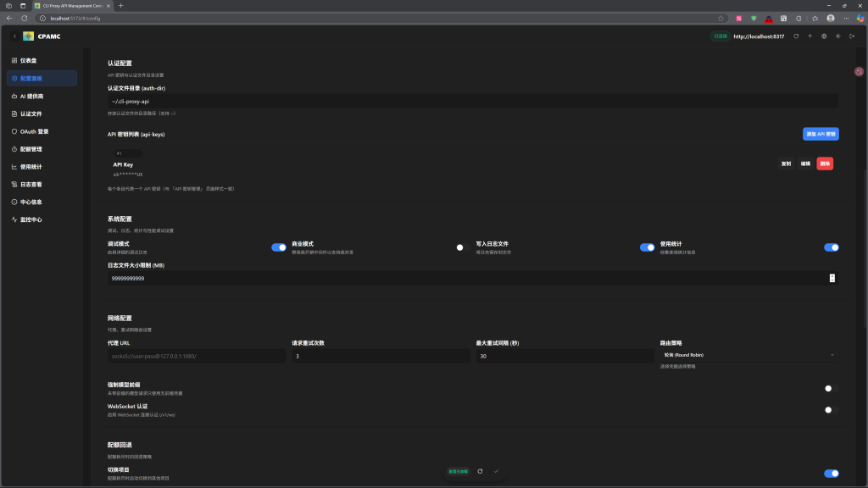The image size is (868, 488).
Task: Open the browser three-dot menu
Action: click(846, 19)
